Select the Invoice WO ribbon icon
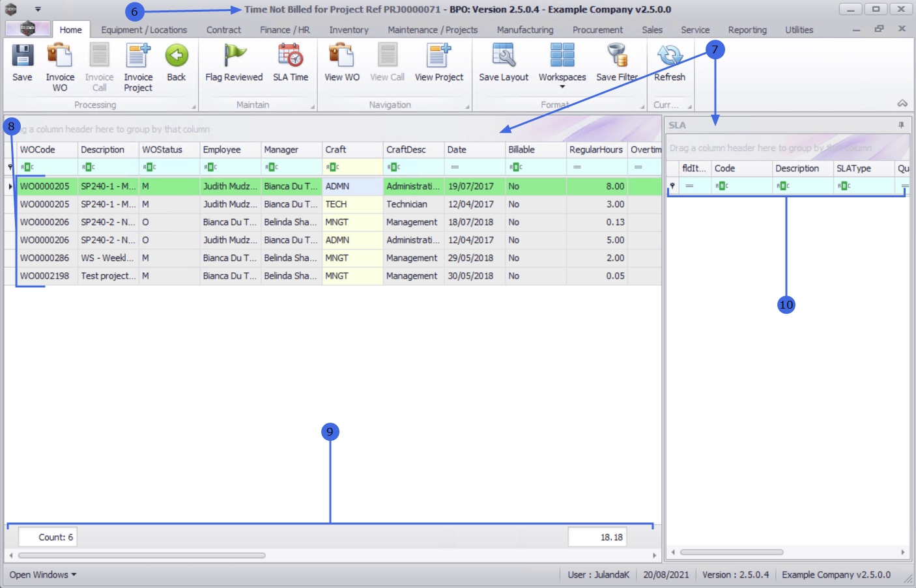Screen dimensions: 916x588 [60, 56]
